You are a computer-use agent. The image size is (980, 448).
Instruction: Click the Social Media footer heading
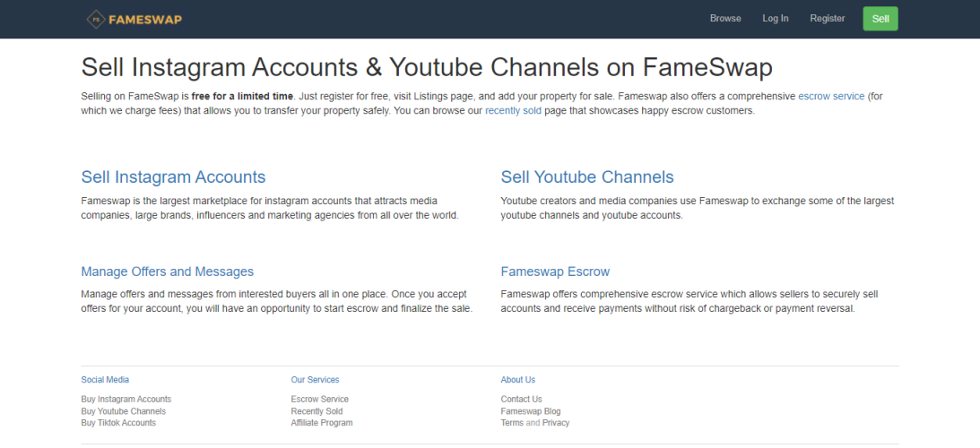[105, 380]
